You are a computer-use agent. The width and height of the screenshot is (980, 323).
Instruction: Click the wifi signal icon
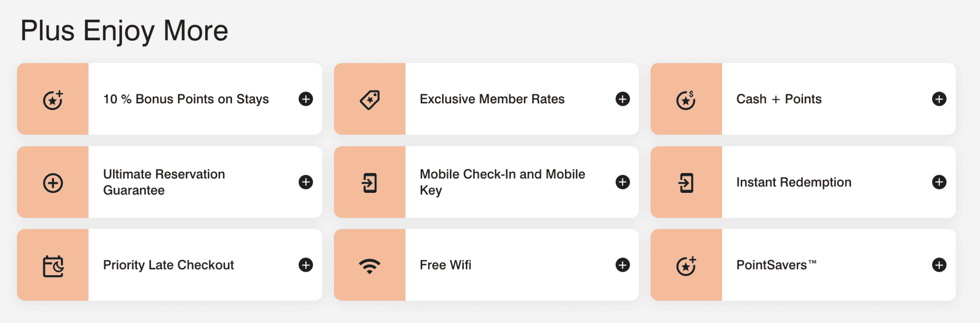369,265
